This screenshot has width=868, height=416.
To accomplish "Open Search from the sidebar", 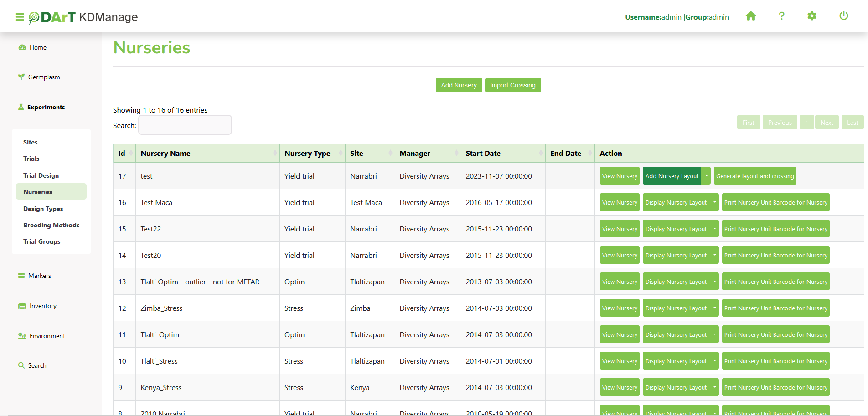I will pyautogui.click(x=37, y=366).
